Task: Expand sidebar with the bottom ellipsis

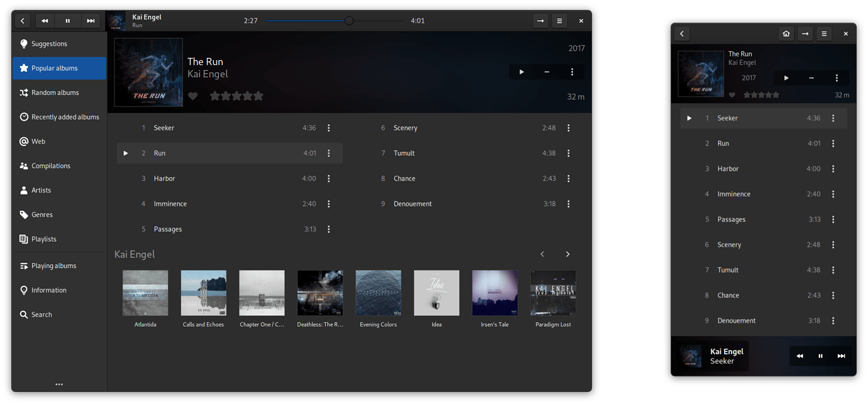Action: [x=59, y=384]
